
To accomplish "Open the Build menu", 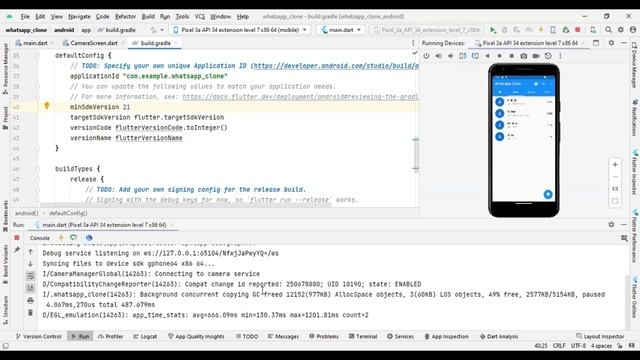I will 148,16.
